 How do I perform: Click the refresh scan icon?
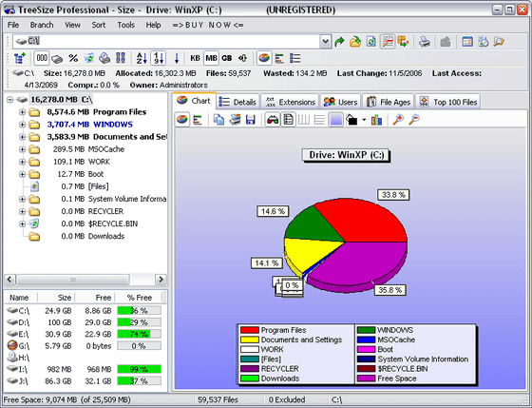click(371, 42)
